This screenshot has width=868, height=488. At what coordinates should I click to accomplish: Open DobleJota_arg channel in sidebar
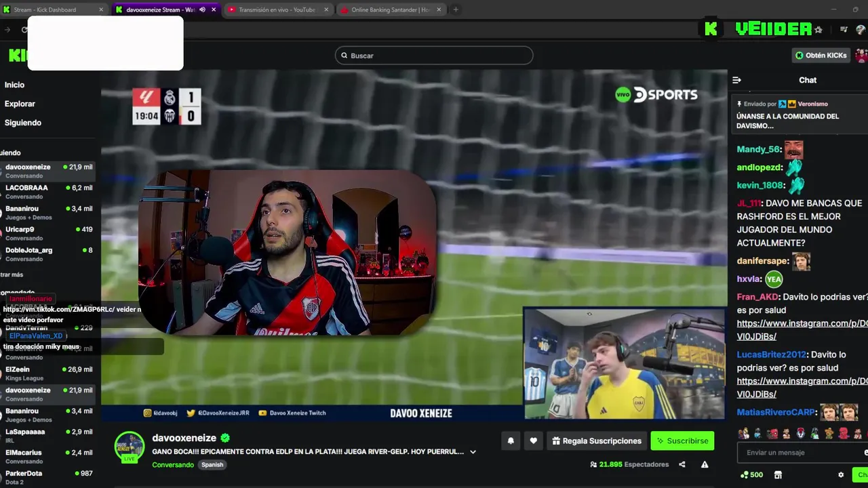click(47, 254)
